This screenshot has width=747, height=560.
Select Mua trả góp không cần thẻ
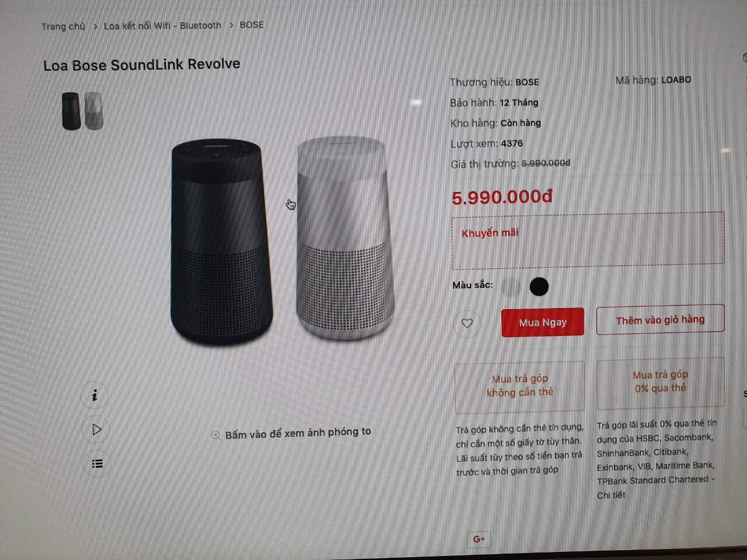click(x=519, y=386)
